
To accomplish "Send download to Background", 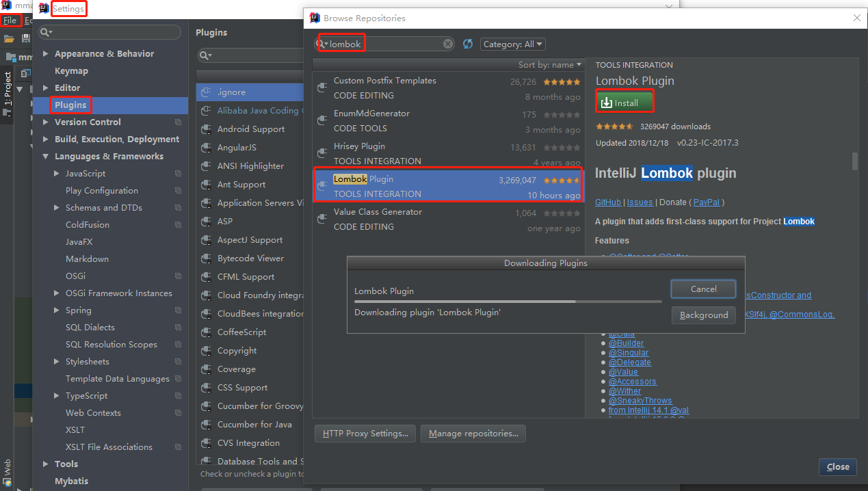I will pos(704,315).
